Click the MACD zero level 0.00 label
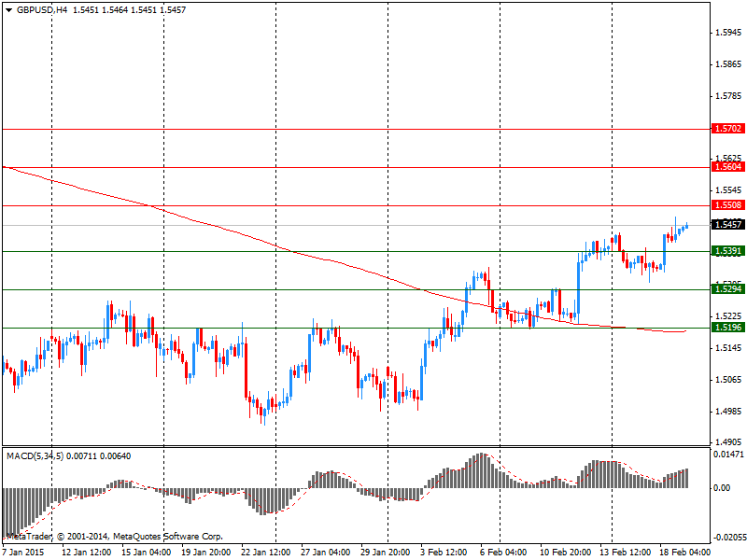 722,488
